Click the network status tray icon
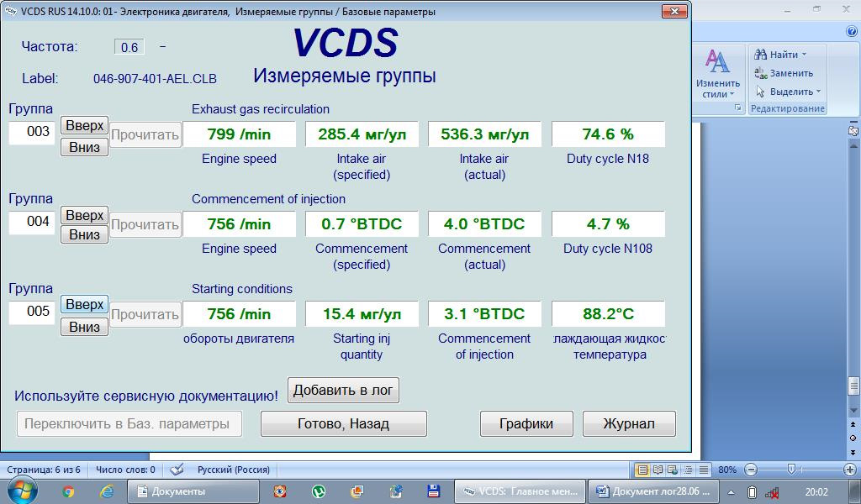Viewport: 861px width, 504px height. pyautogui.click(x=772, y=492)
